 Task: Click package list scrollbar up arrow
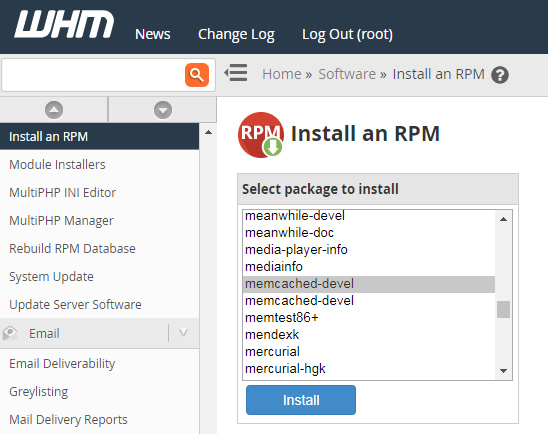[503, 219]
